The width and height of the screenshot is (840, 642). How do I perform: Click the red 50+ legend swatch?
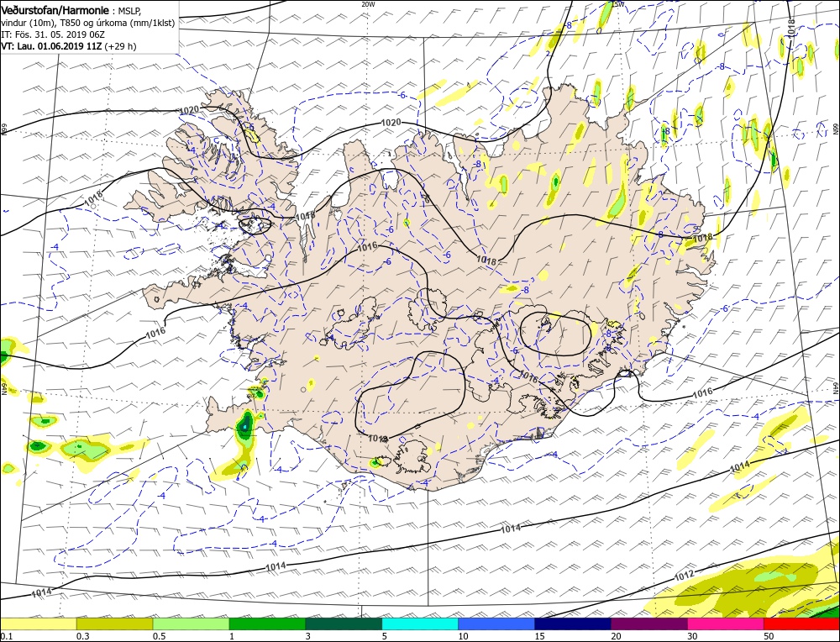tap(802, 624)
